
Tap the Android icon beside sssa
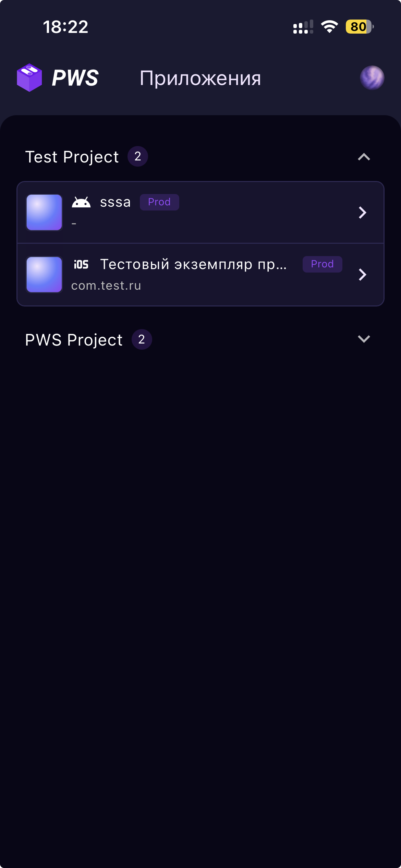click(x=81, y=202)
